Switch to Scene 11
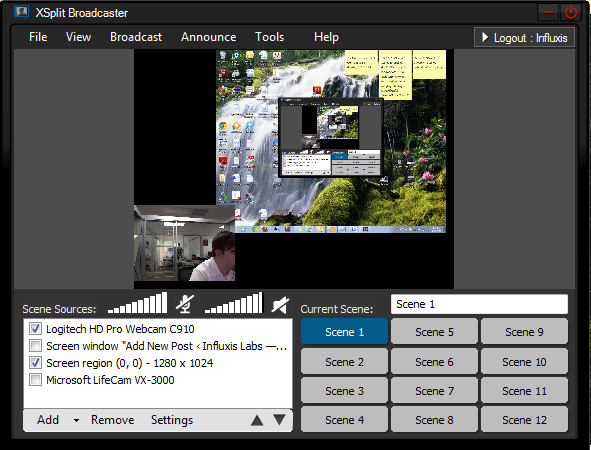 (524, 391)
